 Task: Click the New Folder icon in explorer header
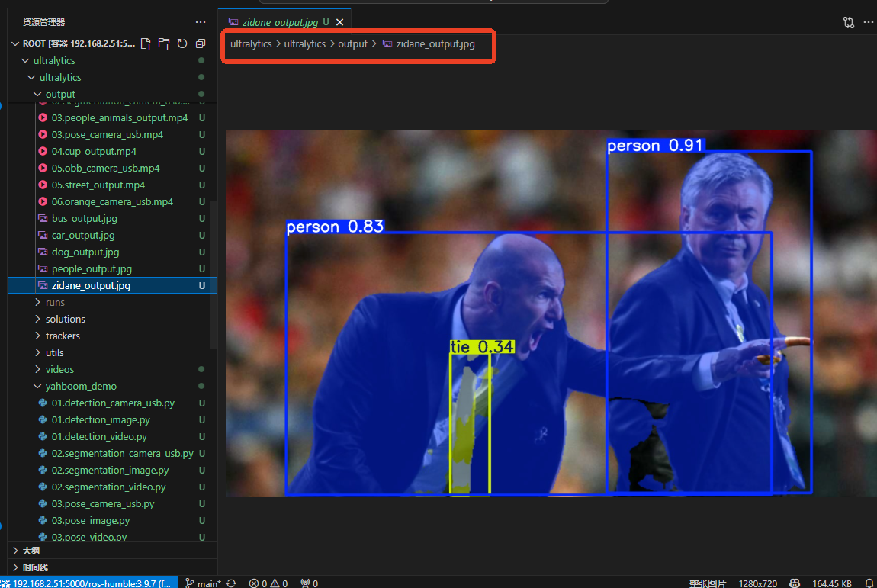tap(164, 43)
